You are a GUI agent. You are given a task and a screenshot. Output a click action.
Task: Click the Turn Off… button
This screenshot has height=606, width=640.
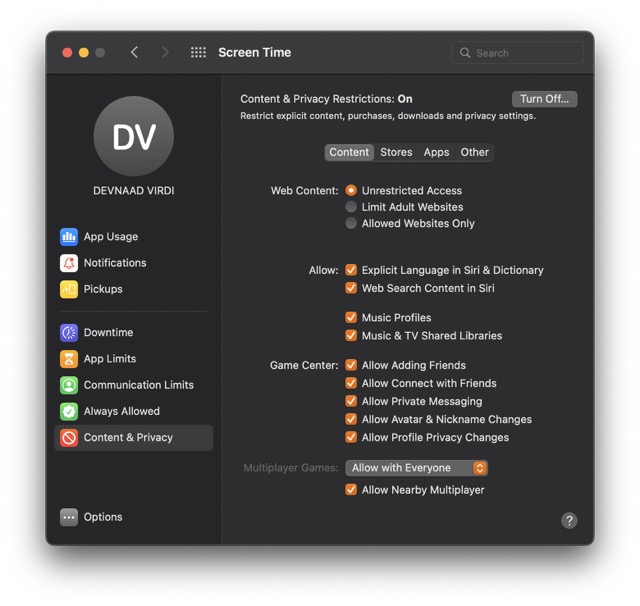pos(544,99)
